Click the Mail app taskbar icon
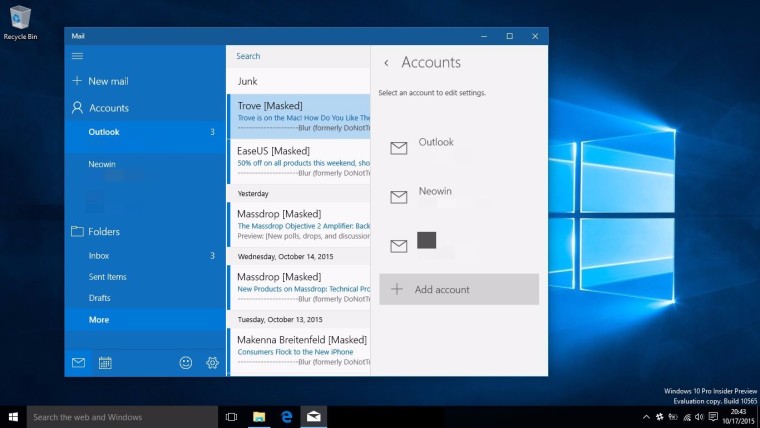This screenshot has height=428, width=760. pyautogui.click(x=314, y=417)
